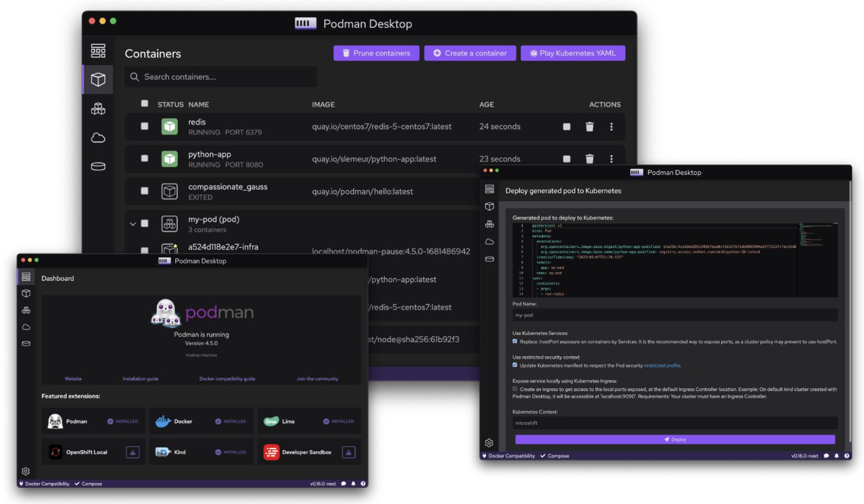
Task: Click Docker Compatibility in Deploy window status bar
Action: pos(509,456)
